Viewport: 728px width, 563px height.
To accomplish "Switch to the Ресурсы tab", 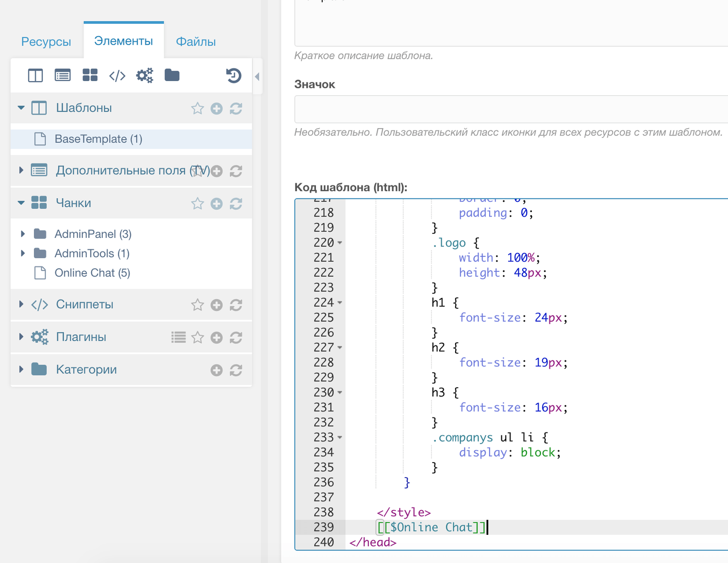I will (46, 42).
